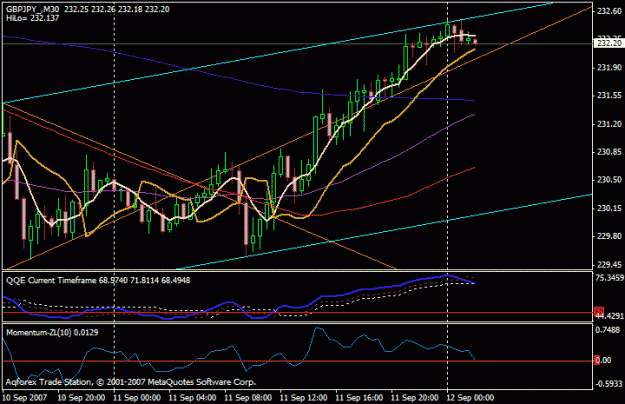Viewport: 625px width, 404px height.
Task: Click the 12 Sep 00:00 time axis label
Action: pyautogui.click(x=470, y=398)
